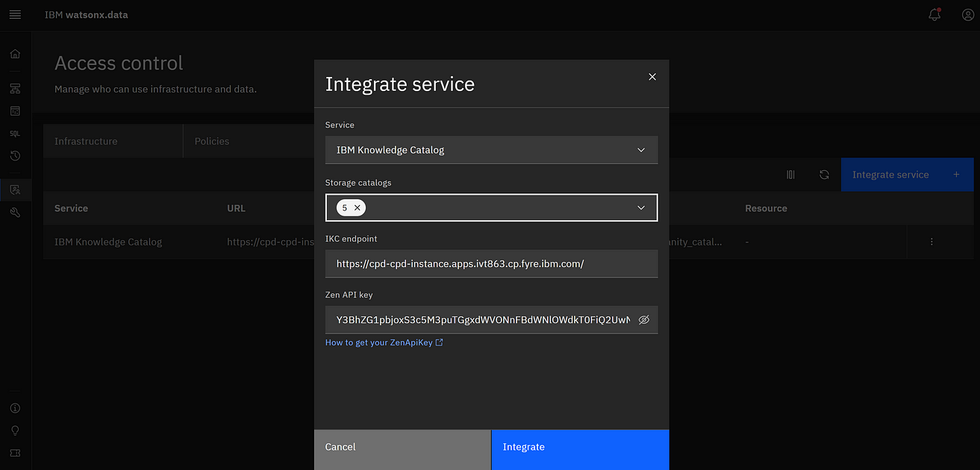
Task: Open the lightbulb tips icon
Action: pos(15,430)
